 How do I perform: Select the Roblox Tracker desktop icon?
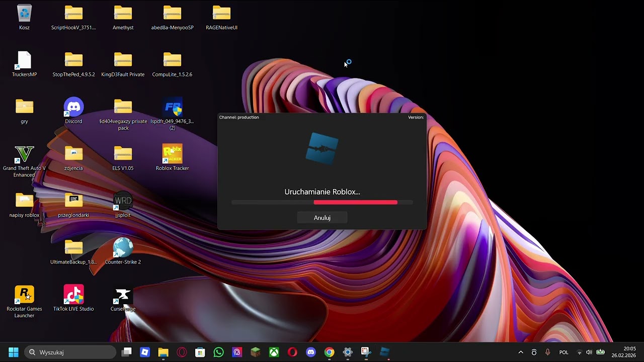point(172,158)
